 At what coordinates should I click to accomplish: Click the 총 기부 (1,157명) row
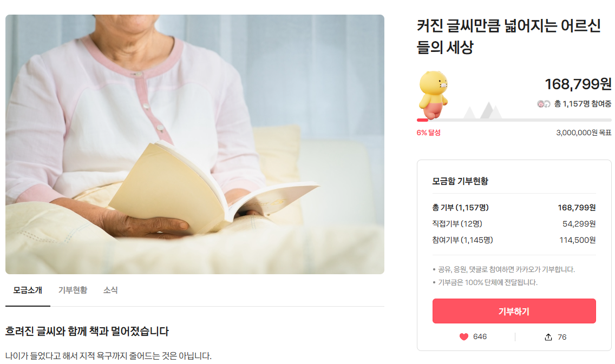pyautogui.click(x=514, y=208)
